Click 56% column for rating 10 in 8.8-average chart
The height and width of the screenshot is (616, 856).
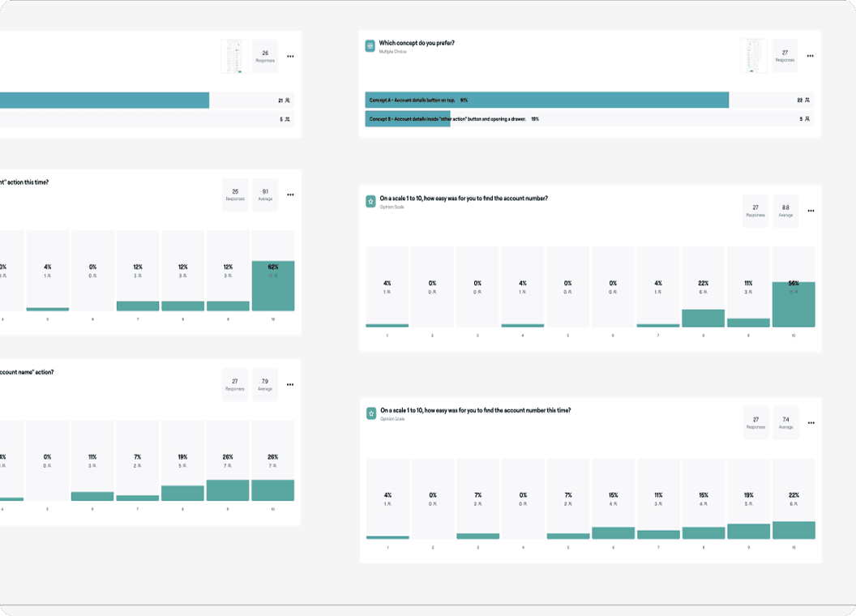pos(794,287)
